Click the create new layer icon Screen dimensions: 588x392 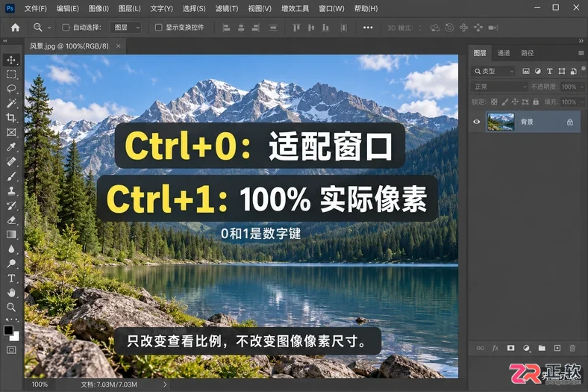(557, 348)
